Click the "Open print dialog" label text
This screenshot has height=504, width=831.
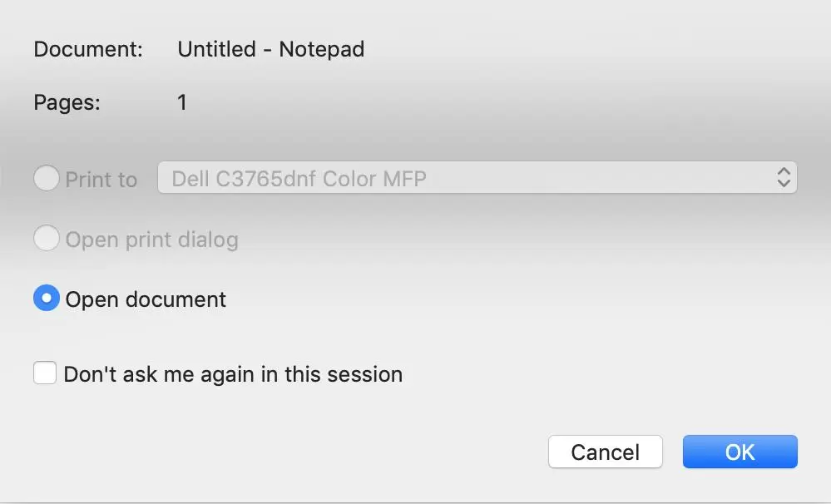tap(152, 240)
